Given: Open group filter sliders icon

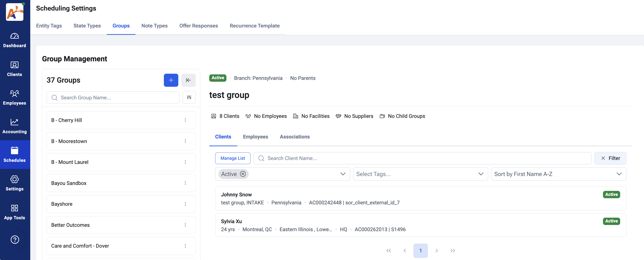Looking at the screenshot, I should point(189,97).
